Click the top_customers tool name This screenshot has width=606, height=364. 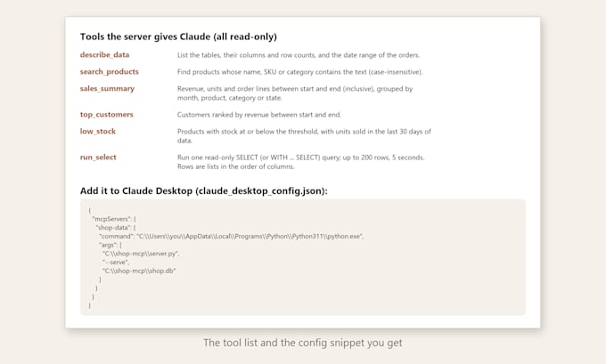[106, 115]
